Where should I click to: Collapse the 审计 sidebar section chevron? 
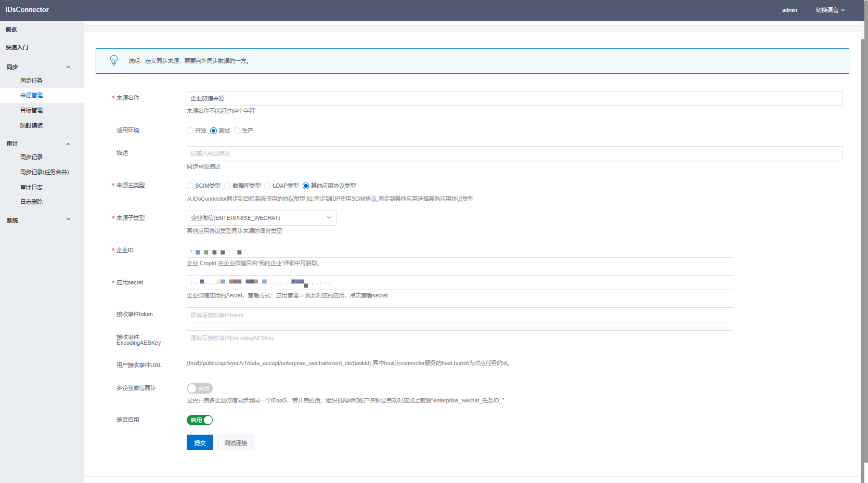tap(68, 144)
